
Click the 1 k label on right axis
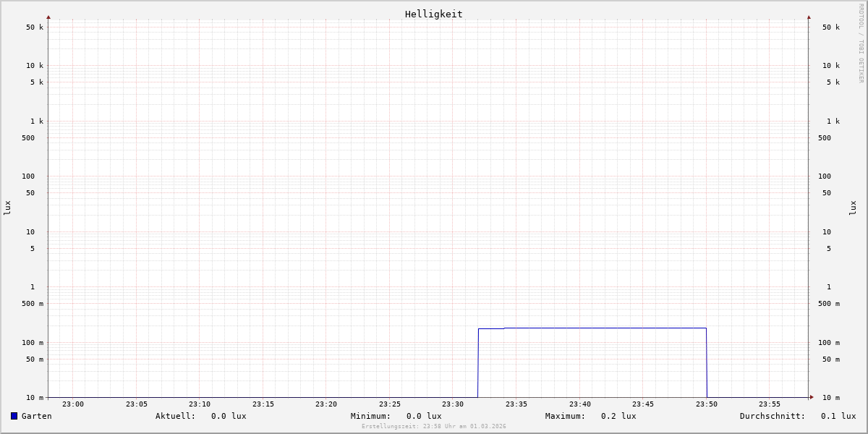point(833,122)
